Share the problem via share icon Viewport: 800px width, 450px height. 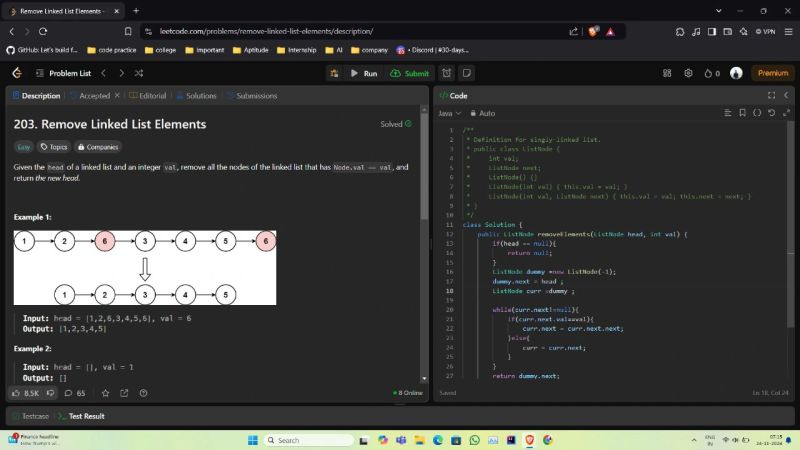[125, 393]
